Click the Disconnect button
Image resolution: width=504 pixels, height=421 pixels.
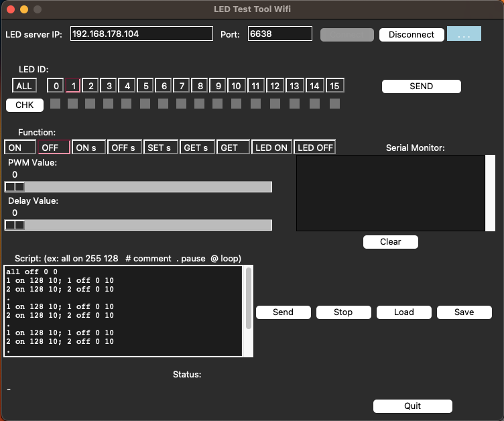point(411,34)
